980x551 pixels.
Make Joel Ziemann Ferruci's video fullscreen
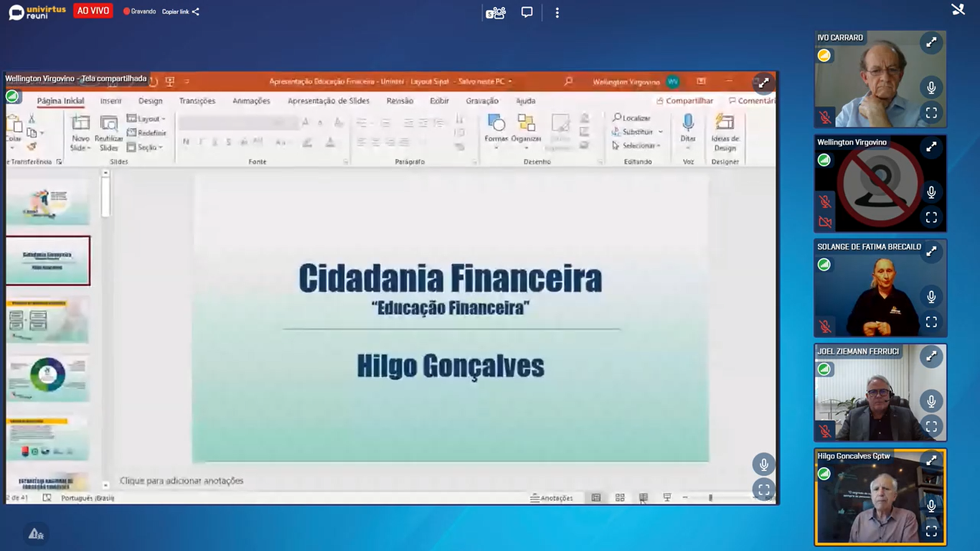pyautogui.click(x=930, y=426)
